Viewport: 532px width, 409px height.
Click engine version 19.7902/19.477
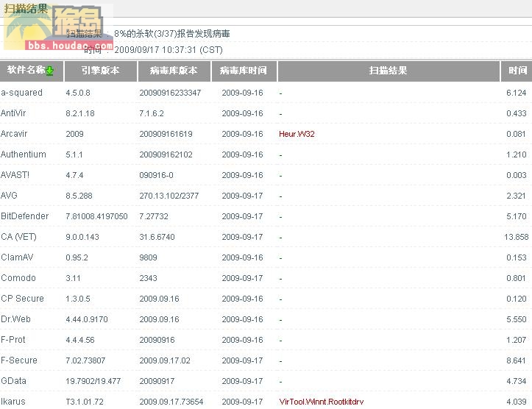(93, 381)
